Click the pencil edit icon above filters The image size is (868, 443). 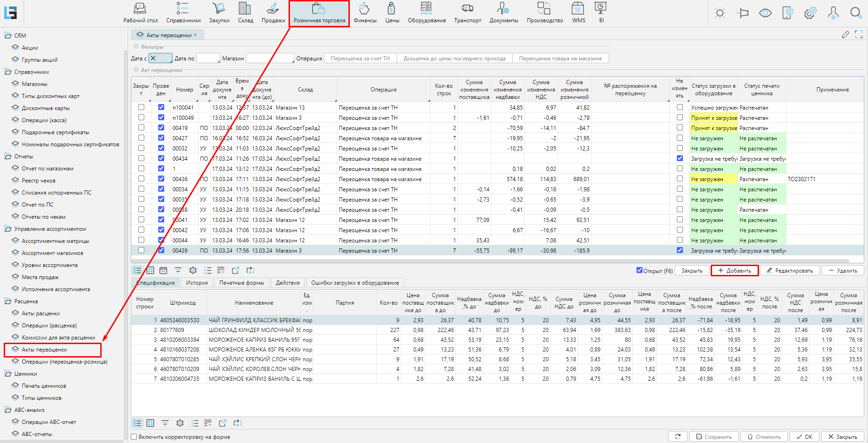coord(845,34)
